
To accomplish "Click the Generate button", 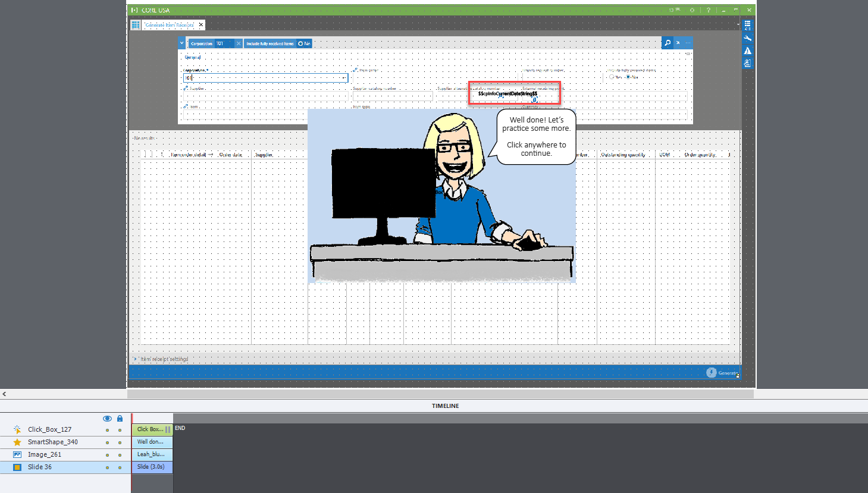I will [722, 373].
